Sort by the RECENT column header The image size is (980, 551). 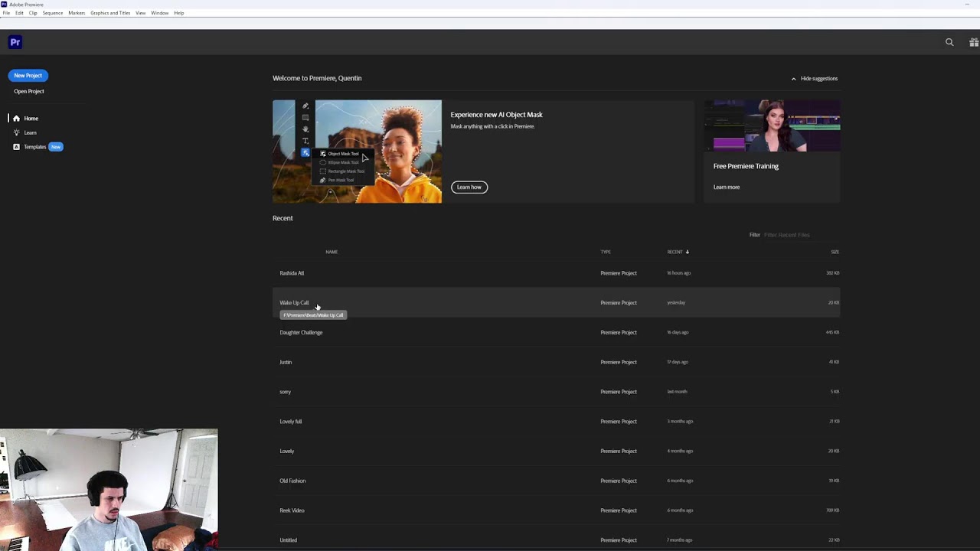pos(675,252)
